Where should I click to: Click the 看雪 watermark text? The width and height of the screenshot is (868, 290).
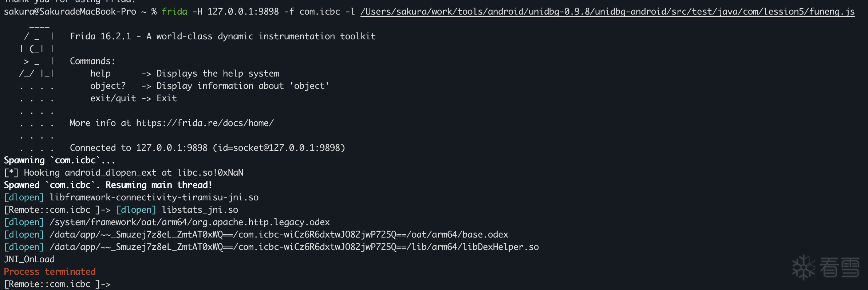pos(840,267)
